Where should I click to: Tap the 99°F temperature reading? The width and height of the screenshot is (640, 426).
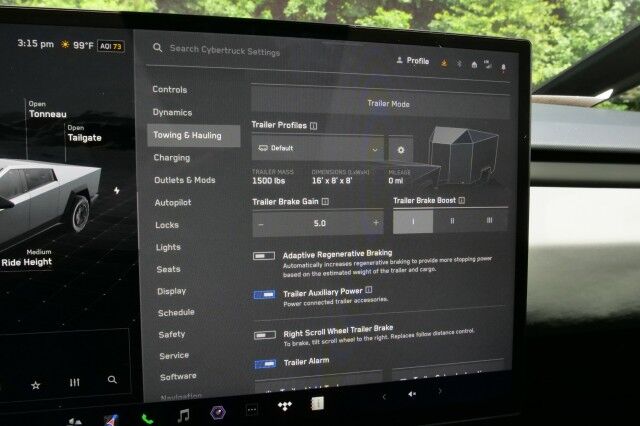83,45
